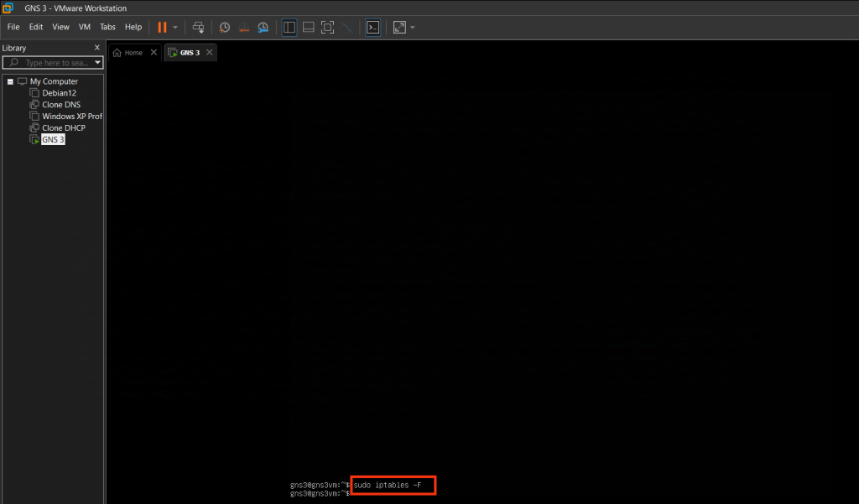Expand the stretch guest dropdown arrow
Viewport: 859px width, 504px height.
point(413,28)
